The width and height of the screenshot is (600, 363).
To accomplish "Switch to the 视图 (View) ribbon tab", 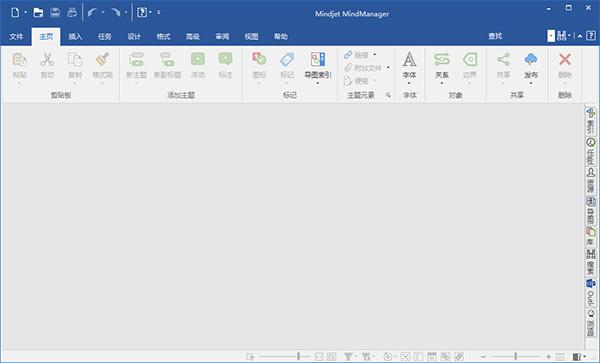I will pyautogui.click(x=251, y=36).
